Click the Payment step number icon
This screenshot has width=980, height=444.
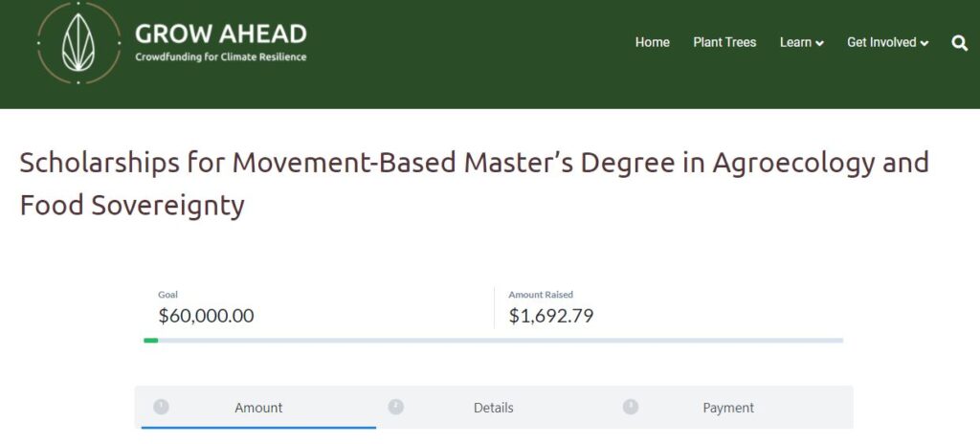631,407
